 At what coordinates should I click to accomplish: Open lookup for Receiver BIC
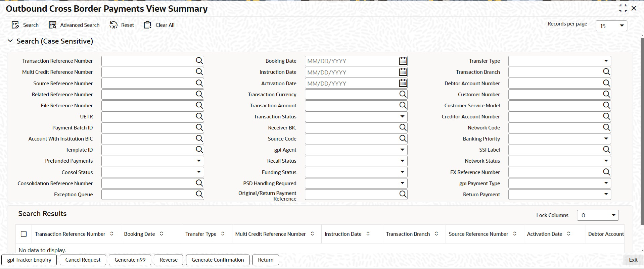[403, 127]
